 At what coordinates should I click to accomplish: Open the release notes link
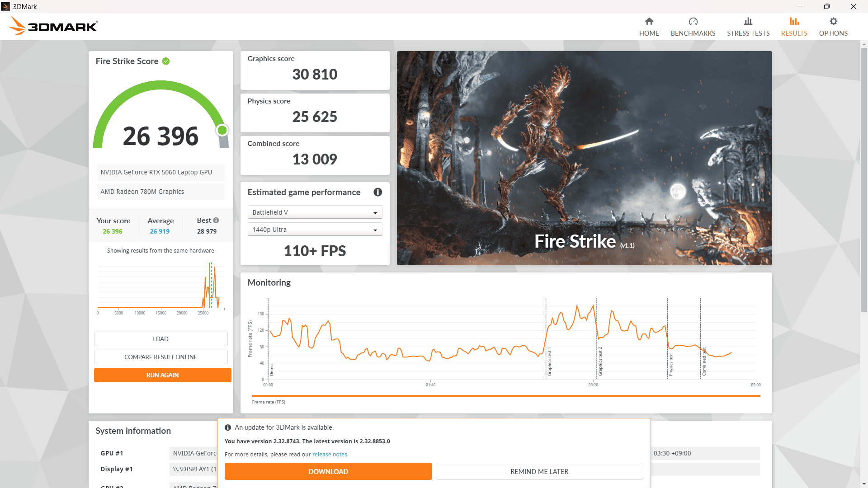[x=330, y=454]
